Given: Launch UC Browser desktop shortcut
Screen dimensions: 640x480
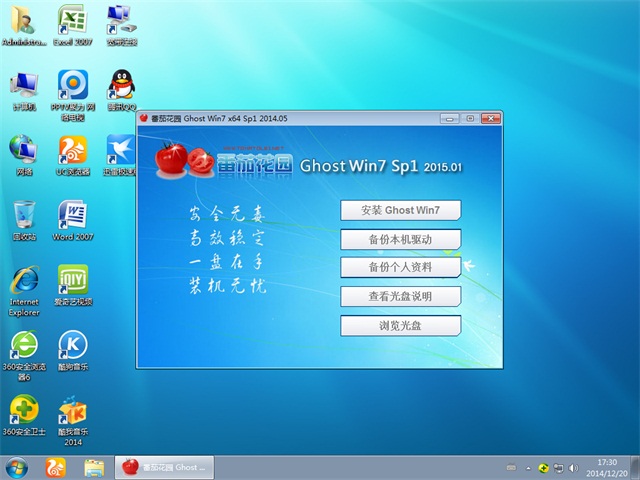Looking at the screenshot, I should 73,150.
